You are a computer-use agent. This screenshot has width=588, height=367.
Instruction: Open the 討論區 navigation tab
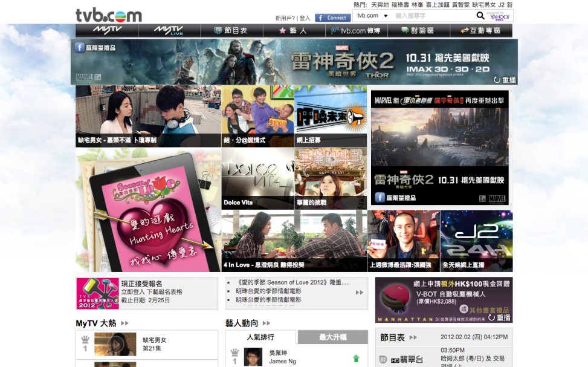click(419, 30)
